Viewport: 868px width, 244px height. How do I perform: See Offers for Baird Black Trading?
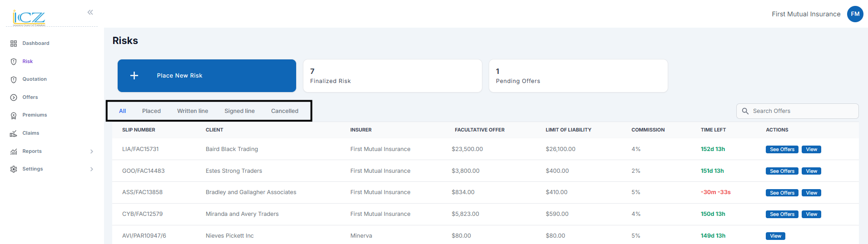pos(782,150)
